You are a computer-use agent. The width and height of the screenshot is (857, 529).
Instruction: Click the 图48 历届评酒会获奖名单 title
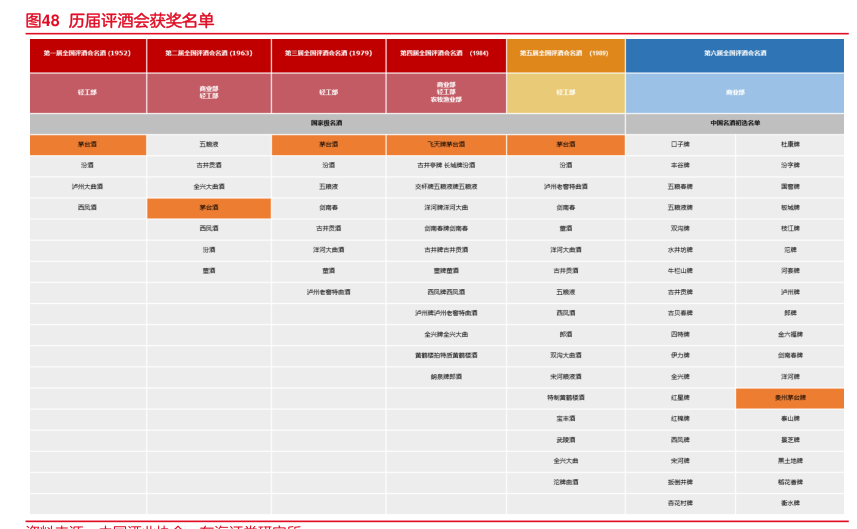(119, 20)
